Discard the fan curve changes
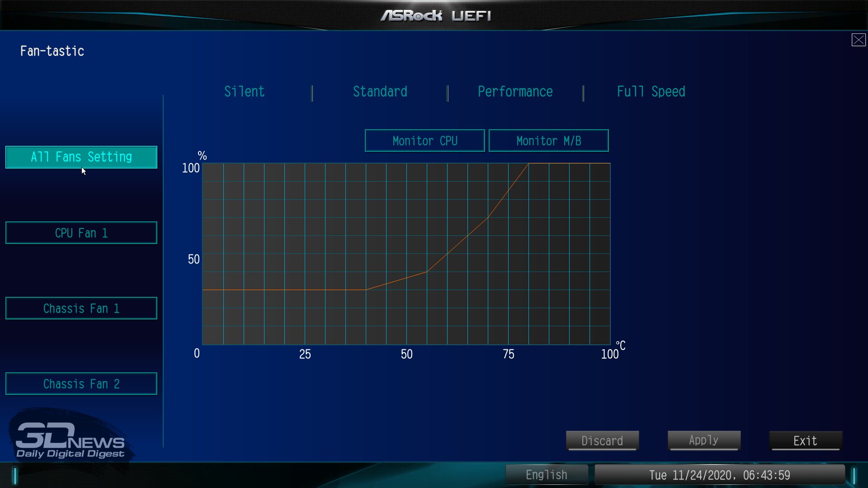Image resolution: width=868 pixels, height=488 pixels. (x=602, y=441)
